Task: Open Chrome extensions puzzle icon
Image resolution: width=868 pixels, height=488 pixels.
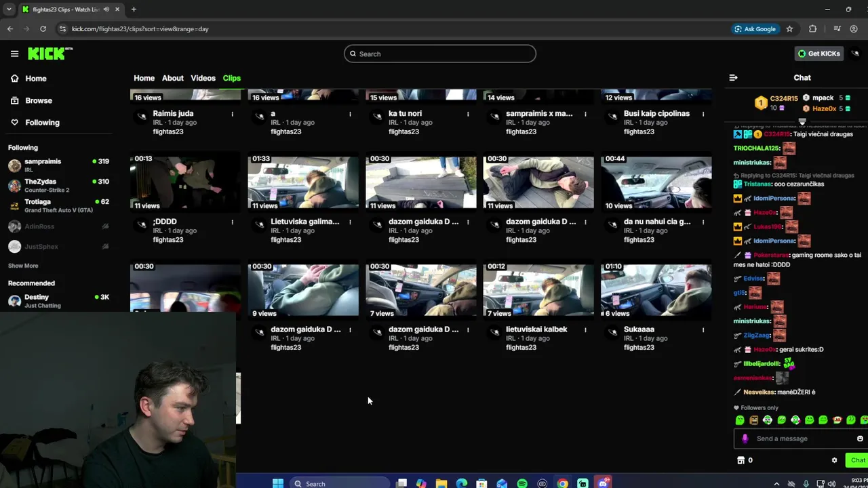Action: (812, 29)
